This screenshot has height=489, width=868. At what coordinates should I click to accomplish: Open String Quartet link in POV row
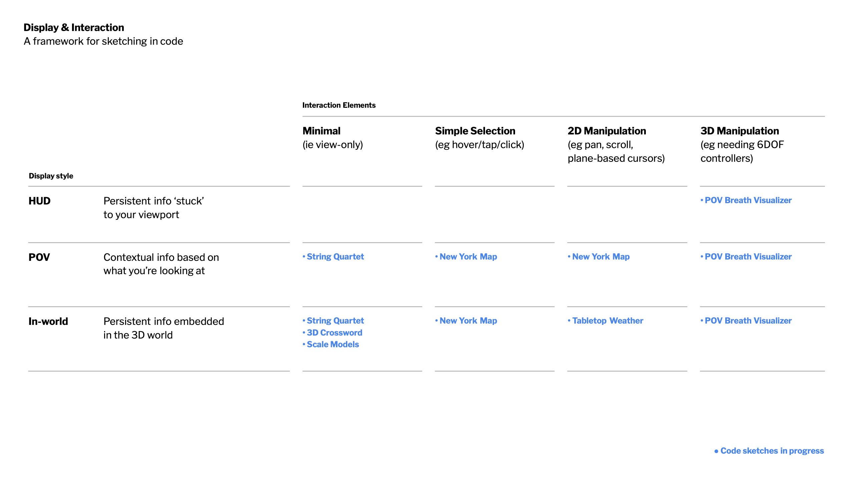click(x=335, y=257)
